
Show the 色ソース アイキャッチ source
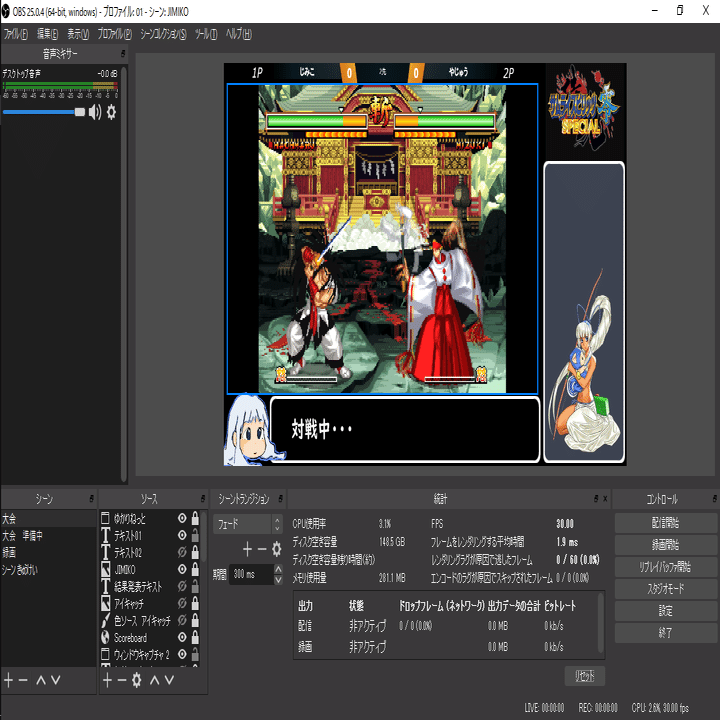(x=182, y=620)
